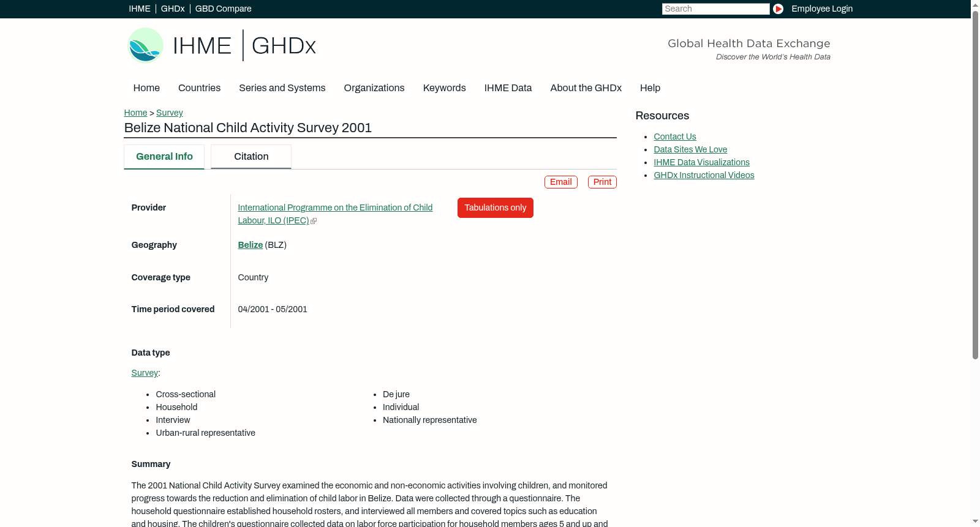Image resolution: width=980 pixels, height=527 pixels.
Task: Open IHME Data Visualizations link
Action: tap(702, 162)
